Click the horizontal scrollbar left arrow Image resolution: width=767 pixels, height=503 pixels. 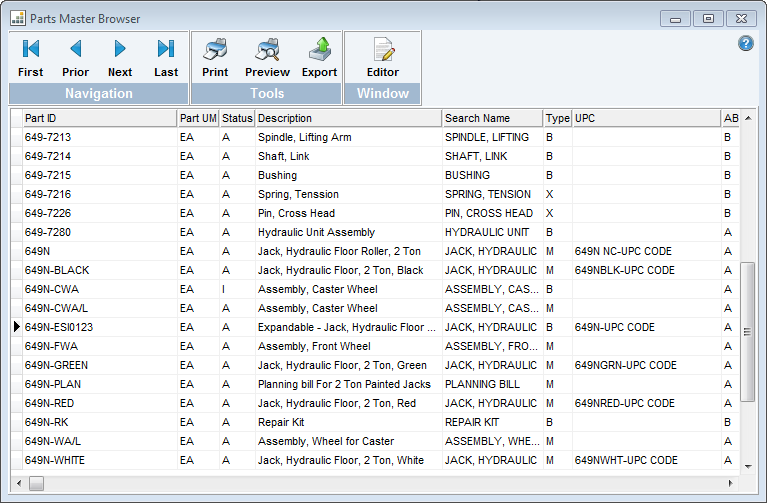click(19, 483)
